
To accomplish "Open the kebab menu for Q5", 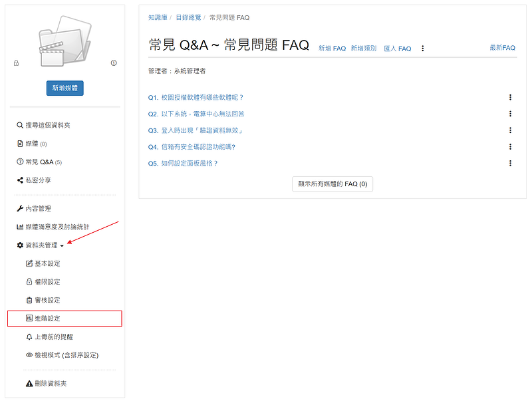I will coord(510,163).
